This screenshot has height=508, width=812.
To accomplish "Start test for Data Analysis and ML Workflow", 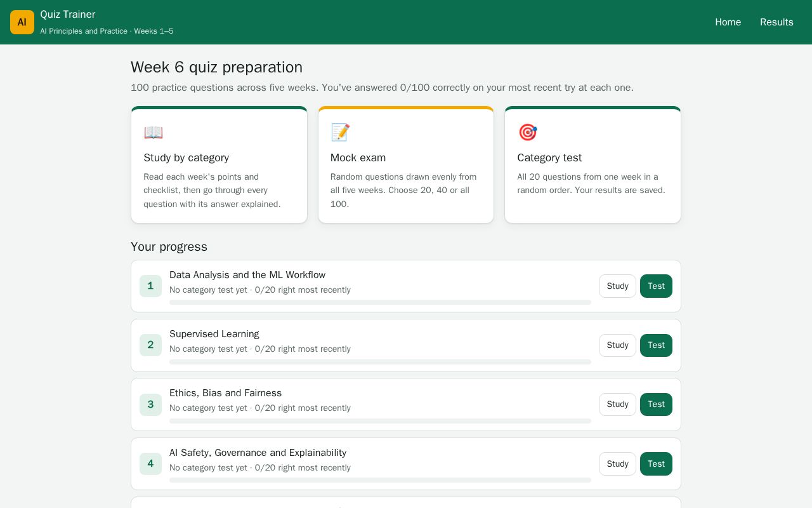I will click(656, 286).
